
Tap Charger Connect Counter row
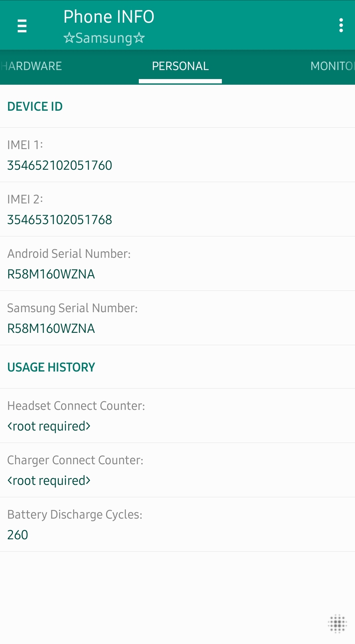pos(75,460)
